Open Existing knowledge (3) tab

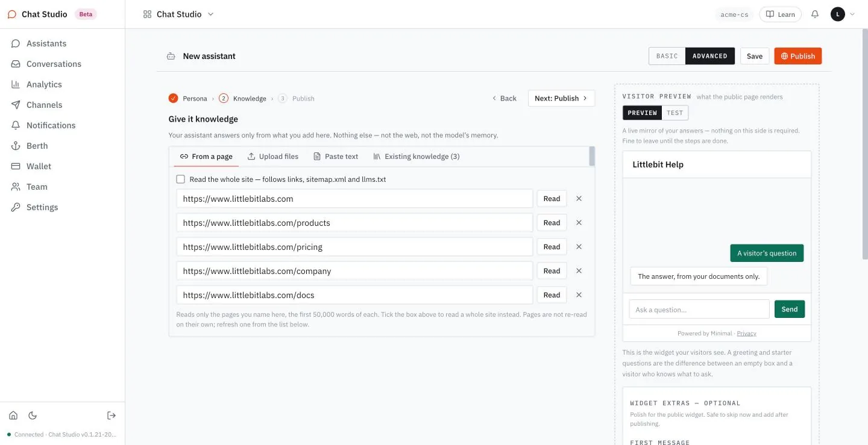(x=416, y=157)
